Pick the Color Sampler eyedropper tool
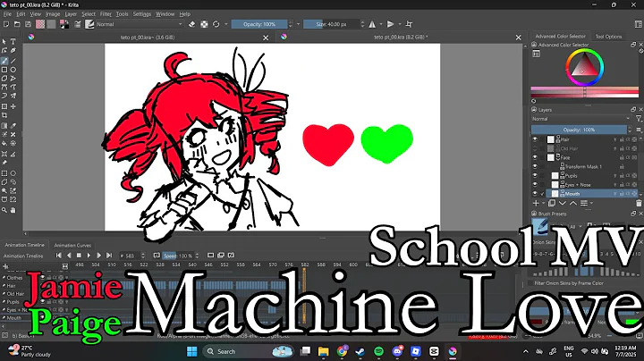This screenshot has height=361, width=644. (13, 126)
